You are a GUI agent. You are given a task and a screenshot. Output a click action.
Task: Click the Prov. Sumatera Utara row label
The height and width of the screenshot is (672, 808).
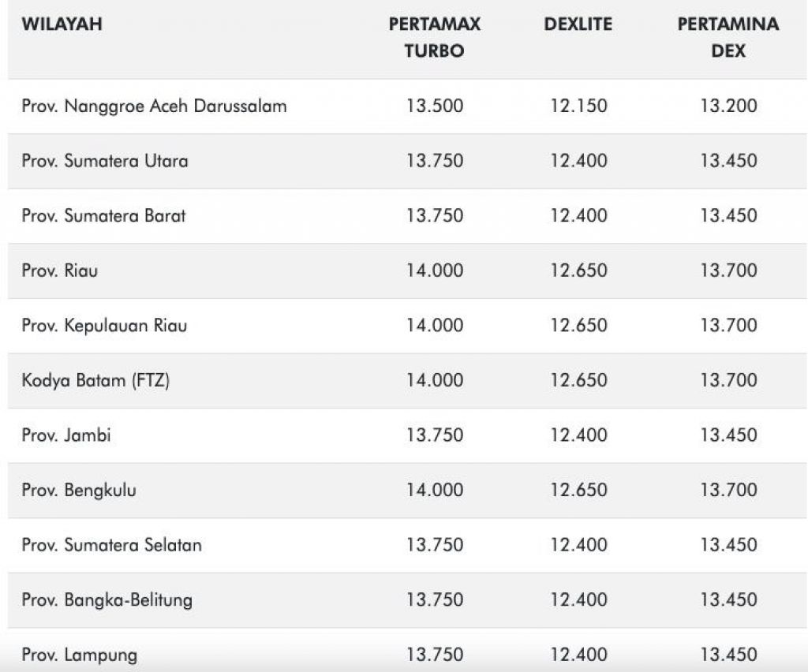[x=105, y=161]
